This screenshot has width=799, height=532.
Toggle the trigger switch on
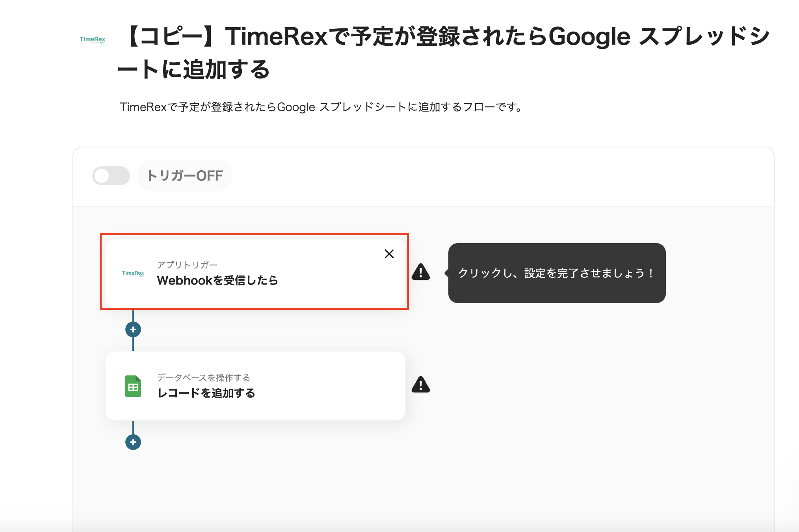111,176
